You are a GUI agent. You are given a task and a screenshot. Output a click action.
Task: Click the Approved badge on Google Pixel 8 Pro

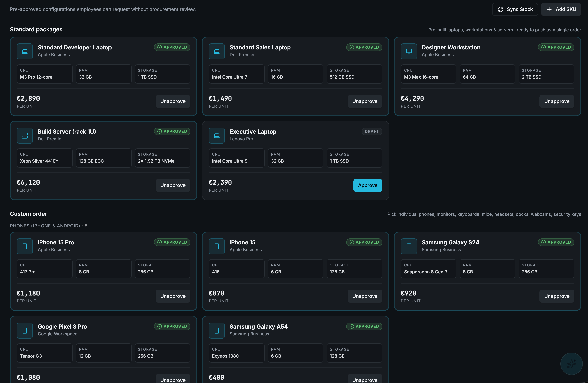tap(172, 326)
